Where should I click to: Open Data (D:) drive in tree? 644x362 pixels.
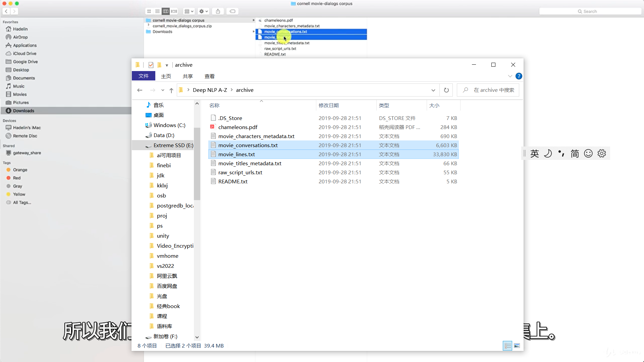[164, 135]
